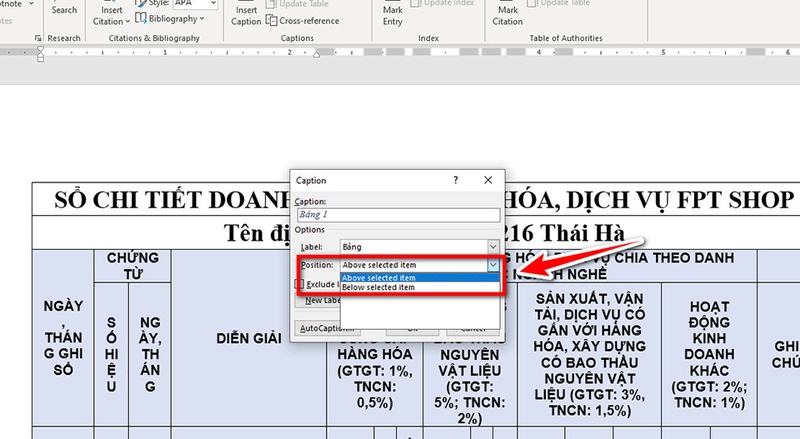Click the Position dropdown arrow
The width and height of the screenshot is (800, 439).
(x=493, y=265)
